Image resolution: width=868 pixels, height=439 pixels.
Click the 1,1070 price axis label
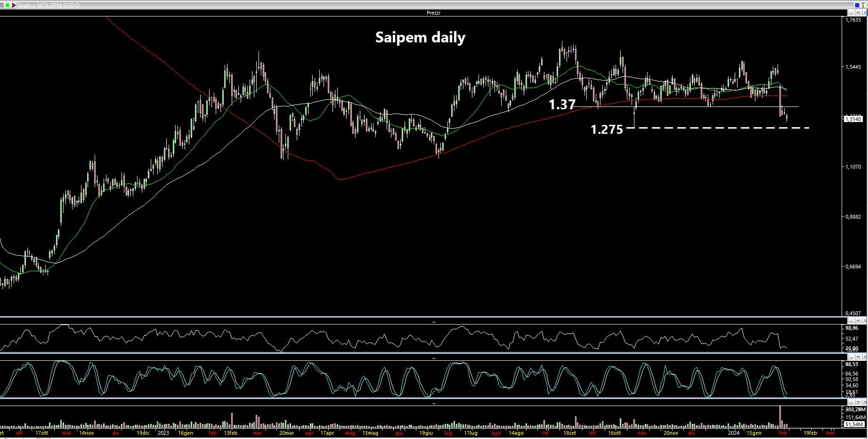point(853,167)
